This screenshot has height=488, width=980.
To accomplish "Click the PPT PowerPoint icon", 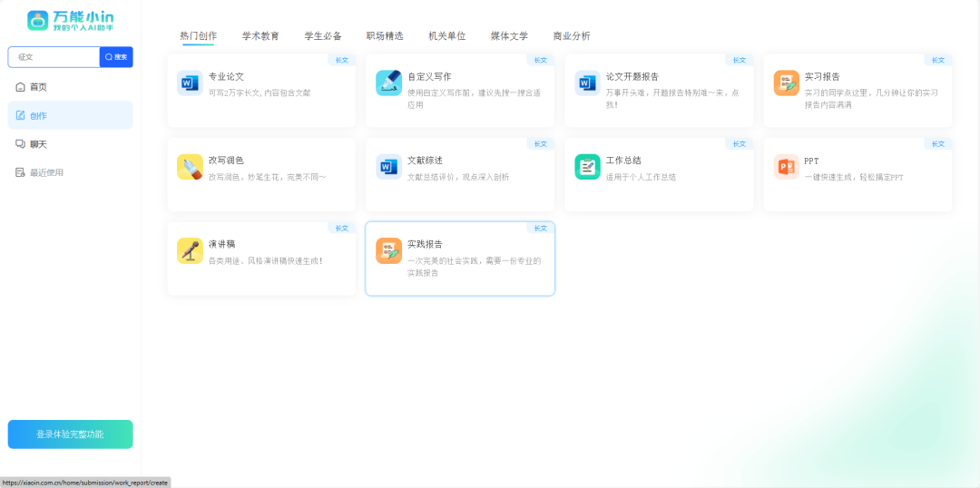I will pyautogui.click(x=786, y=167).
